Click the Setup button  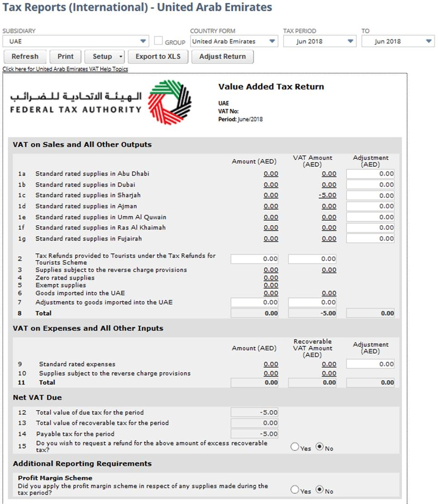(x=102, y=57)
